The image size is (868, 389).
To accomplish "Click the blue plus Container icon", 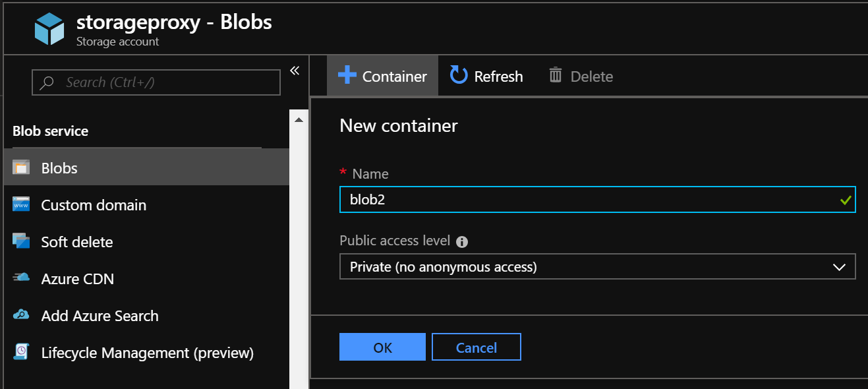I will [x=347, y=75].
